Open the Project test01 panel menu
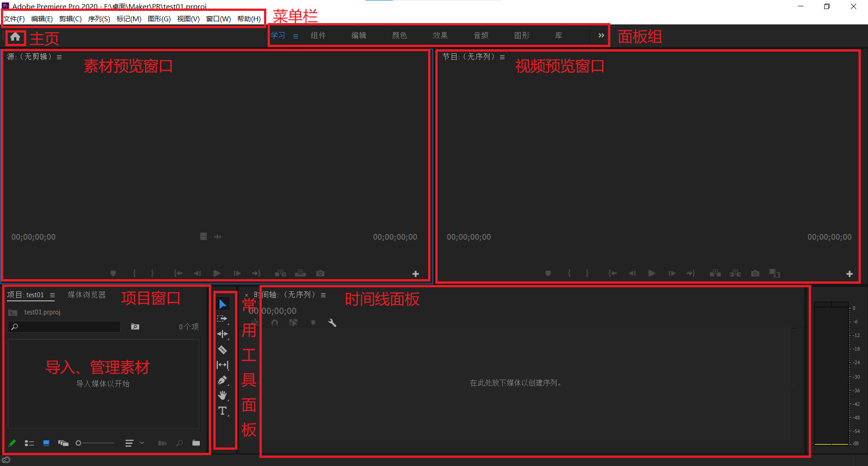 (52, 295)
